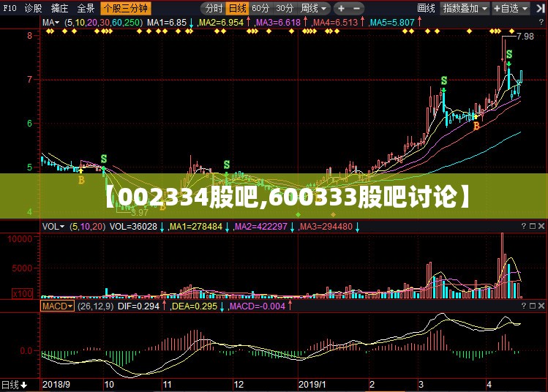Screen dimensions: 548x392
Task: Close the VOL panel
Action: click(541, 226)
